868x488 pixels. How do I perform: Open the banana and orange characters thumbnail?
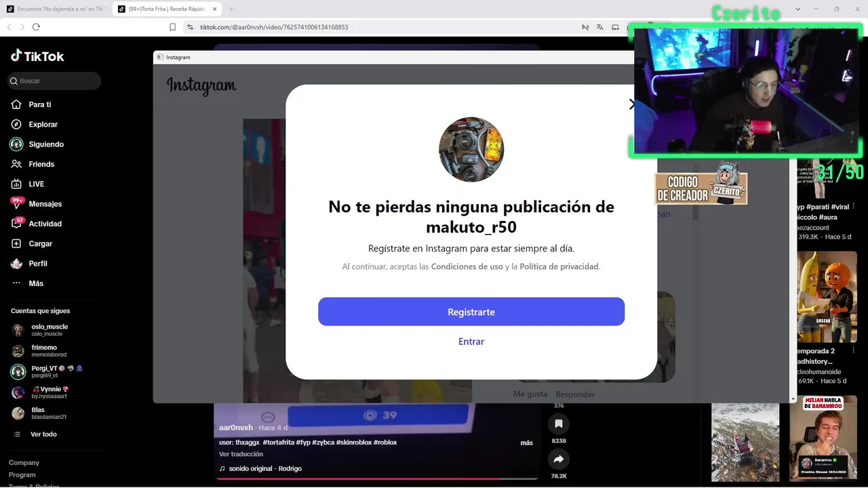tap(827, 296)
